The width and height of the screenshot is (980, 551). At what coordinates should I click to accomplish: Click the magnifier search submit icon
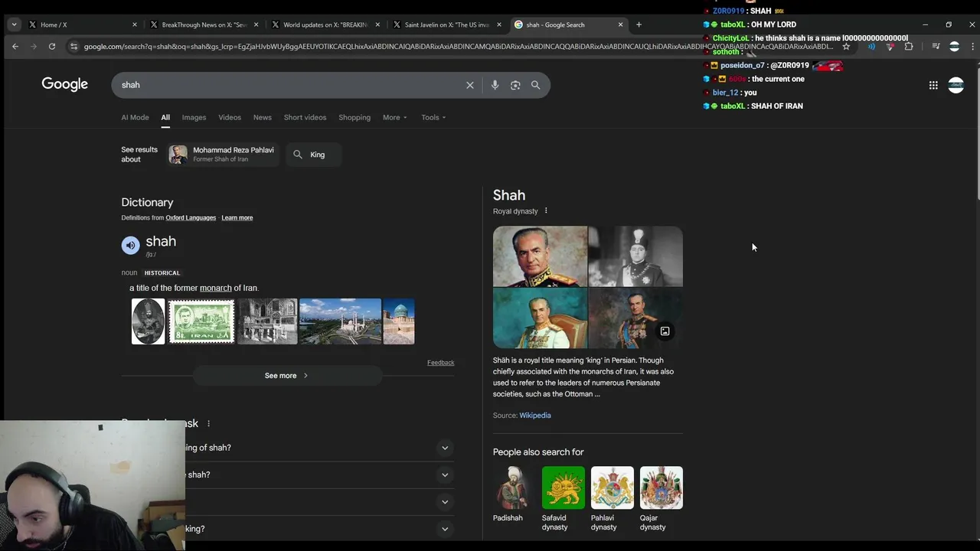536,85
